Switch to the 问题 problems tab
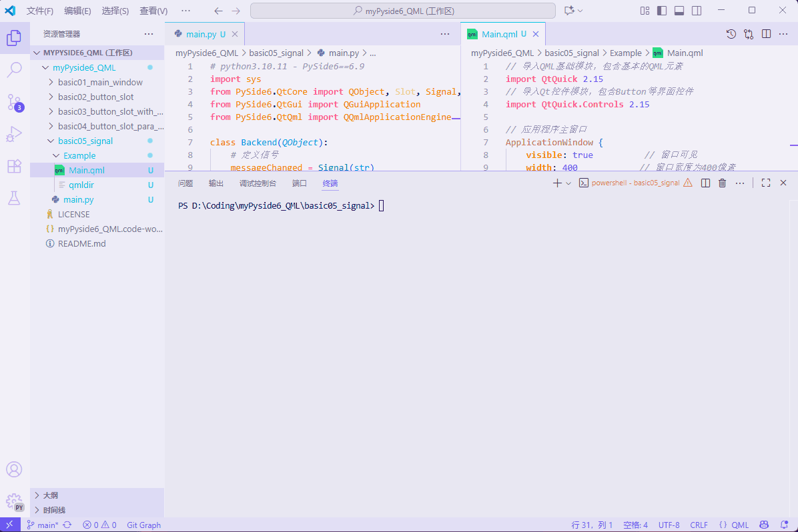The height and width of the screenshot is (532, 798). click(185, 183)
